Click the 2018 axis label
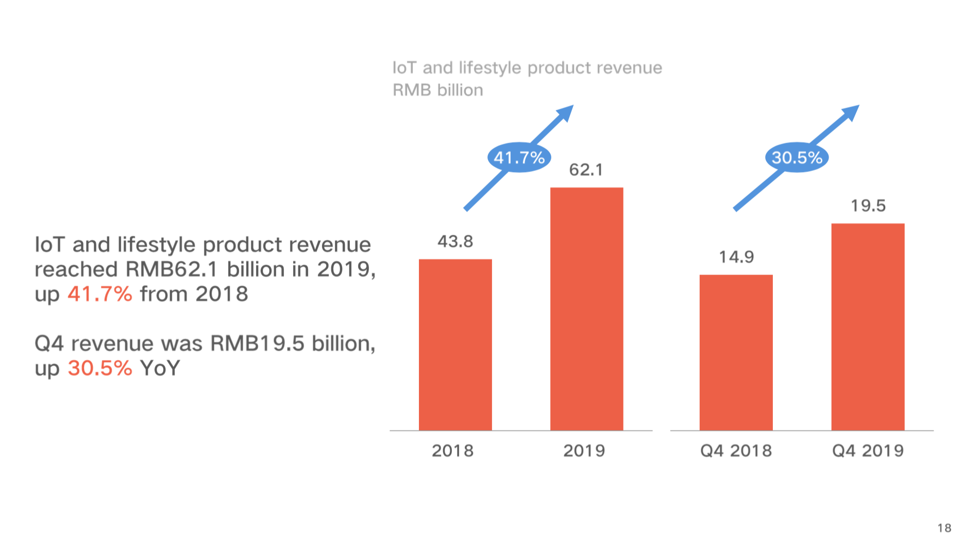This screenshot has height=548, width=980. (x=452, y=451)
